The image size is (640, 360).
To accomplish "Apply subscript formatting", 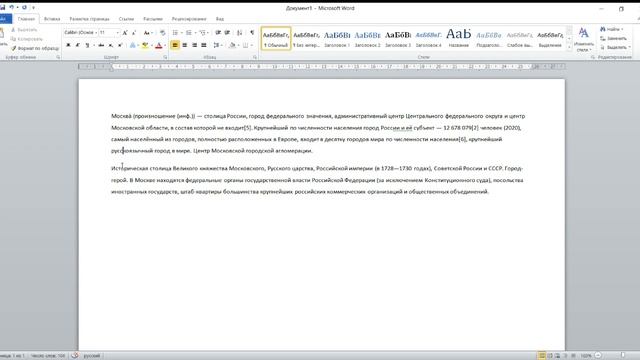I will [111, 45].
